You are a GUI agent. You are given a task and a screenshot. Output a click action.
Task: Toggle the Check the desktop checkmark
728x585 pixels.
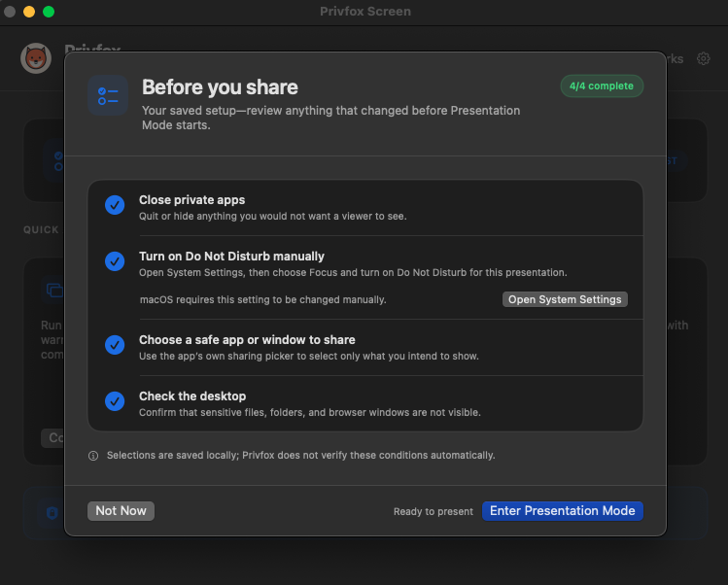coord(115,401)
